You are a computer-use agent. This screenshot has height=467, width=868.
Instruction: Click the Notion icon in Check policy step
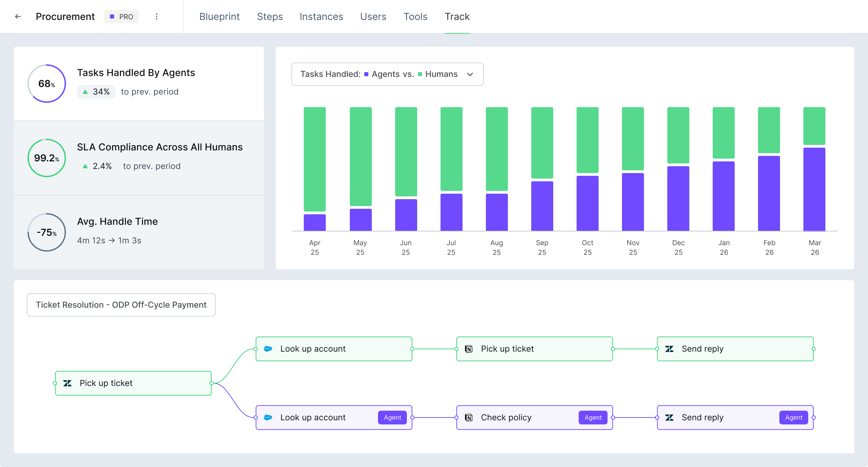(x=469, y=418)
